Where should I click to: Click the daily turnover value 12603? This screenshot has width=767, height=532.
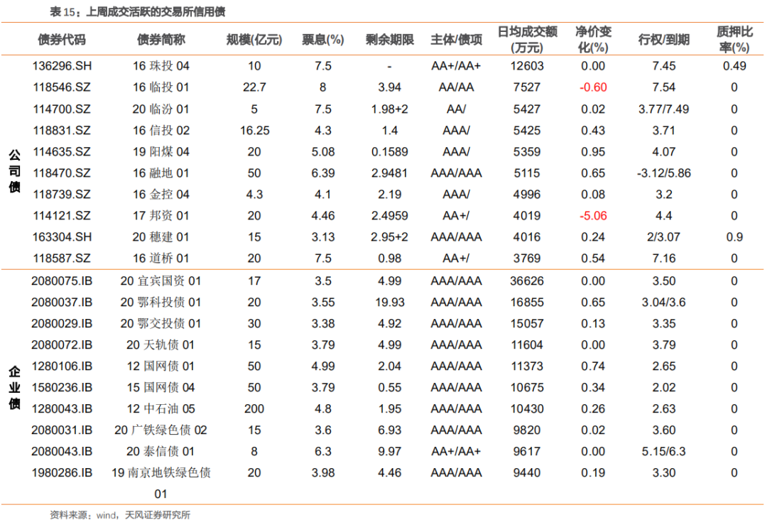click(x=527, y=66)
